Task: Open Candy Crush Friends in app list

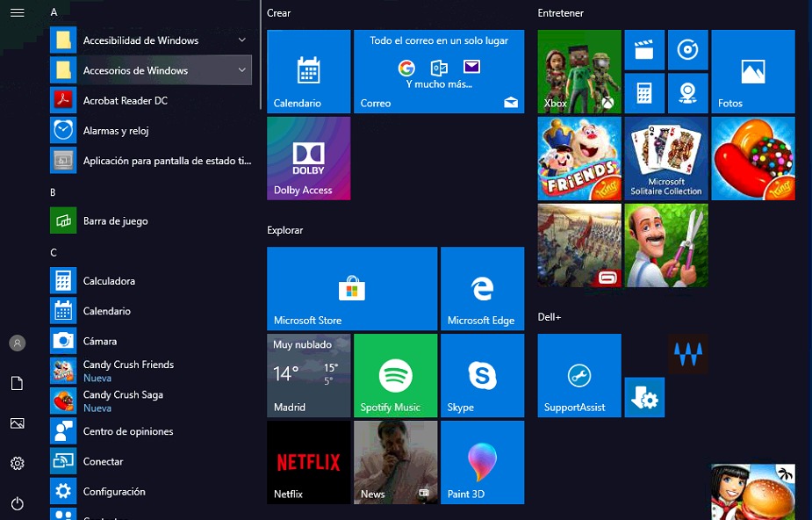Action: point(151,372)
